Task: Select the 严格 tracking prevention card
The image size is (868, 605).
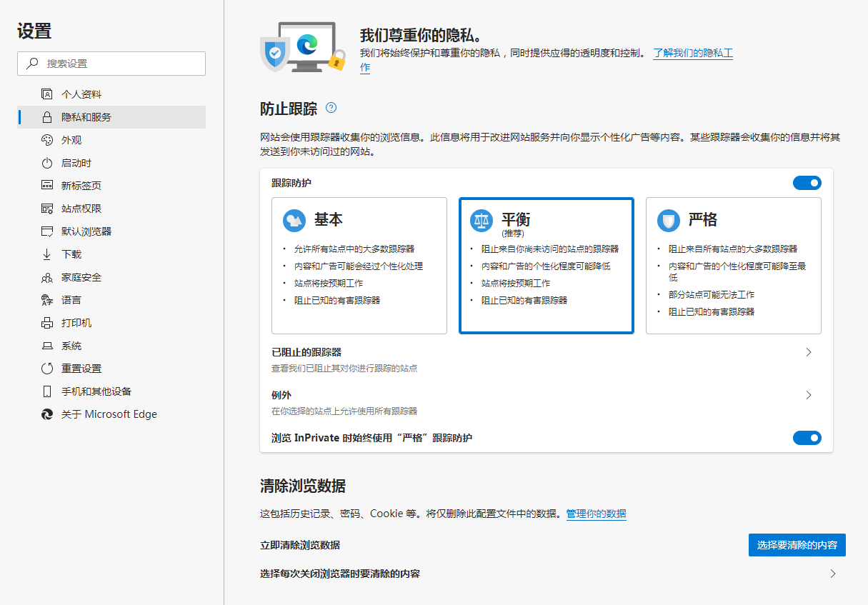Action: (x=733, y=266)
